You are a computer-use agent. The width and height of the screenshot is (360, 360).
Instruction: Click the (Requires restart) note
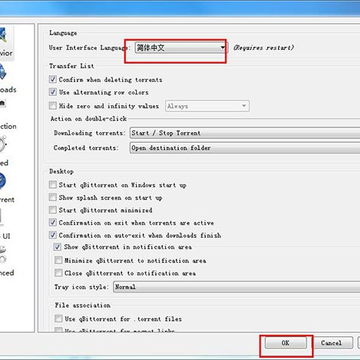[263, 48]
